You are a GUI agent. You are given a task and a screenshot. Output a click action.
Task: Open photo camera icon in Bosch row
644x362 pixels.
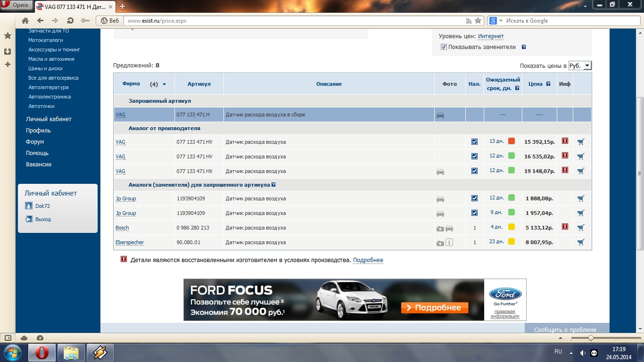440,228
